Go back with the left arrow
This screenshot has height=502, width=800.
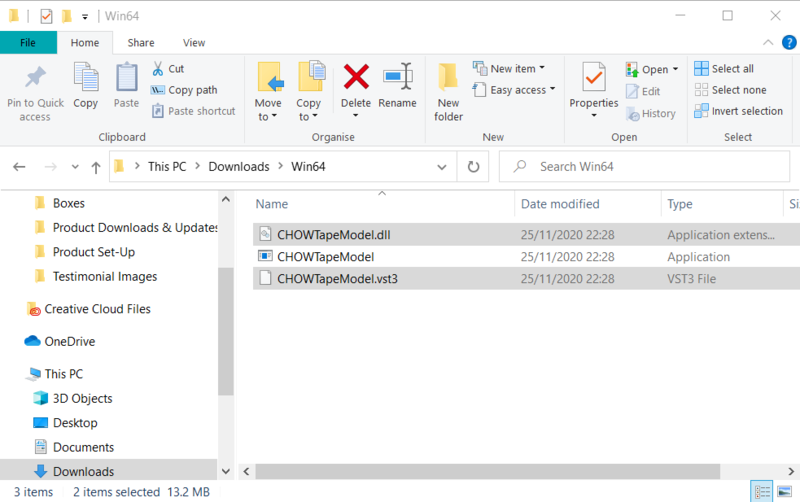[x=19, y=167]
